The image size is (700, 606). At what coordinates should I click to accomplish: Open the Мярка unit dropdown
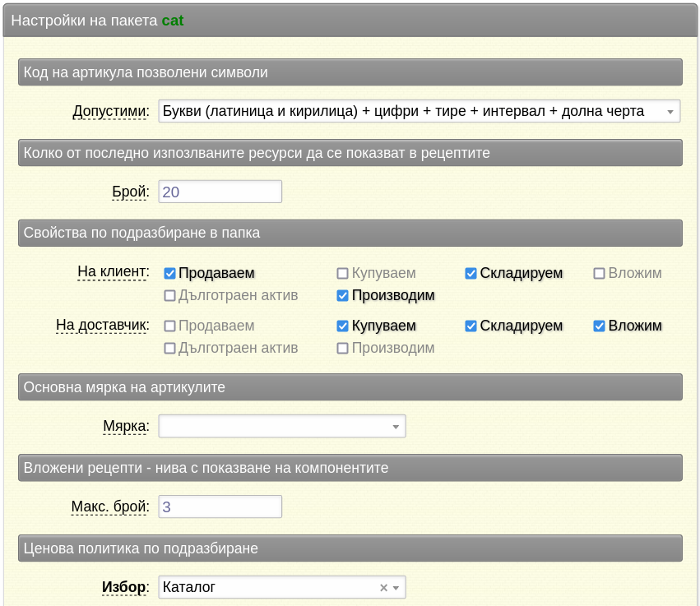tap(282, 426)
